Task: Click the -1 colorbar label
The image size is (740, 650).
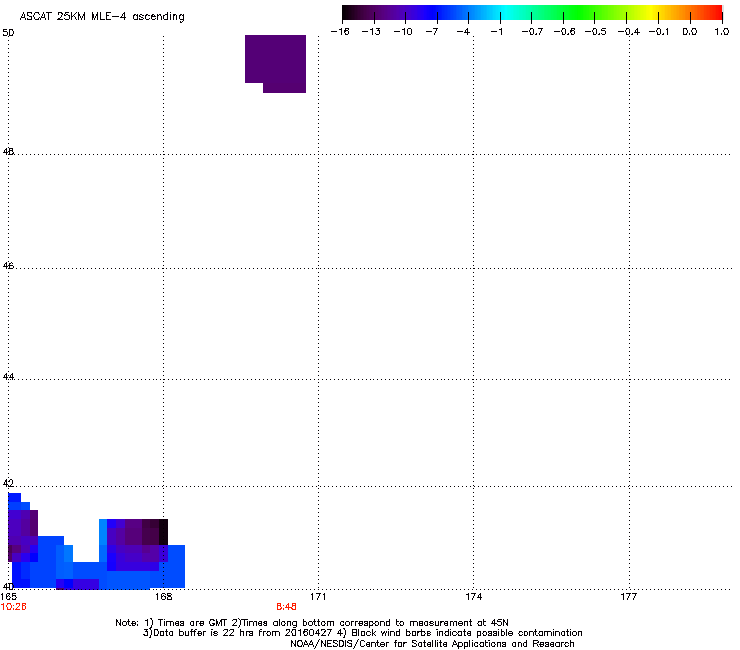Action: coord(496,32)
